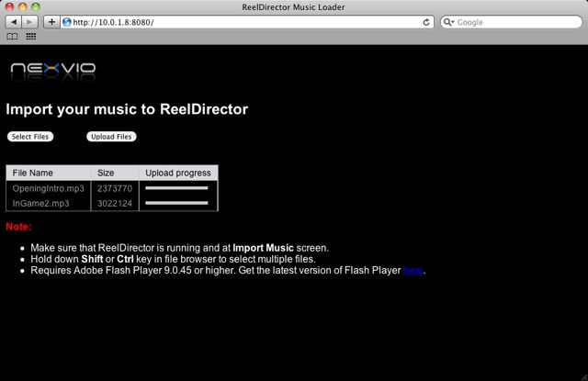
Task: Focus the address bar URL field
Action: [x=246, y=22]
